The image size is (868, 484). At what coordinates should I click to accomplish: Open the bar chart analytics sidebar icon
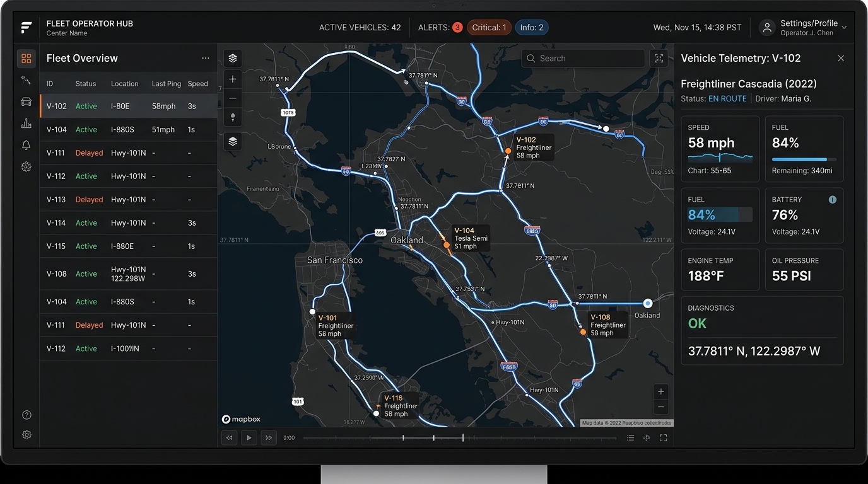click(26, 124)
